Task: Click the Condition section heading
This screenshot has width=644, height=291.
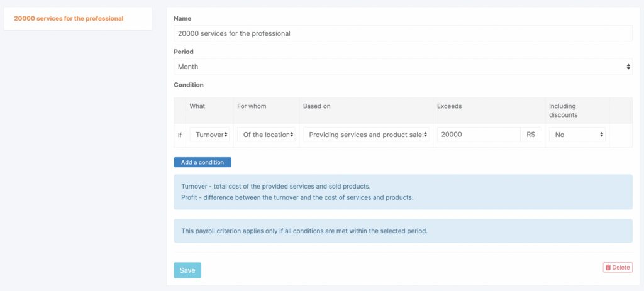Action: (x=189, y=85)
